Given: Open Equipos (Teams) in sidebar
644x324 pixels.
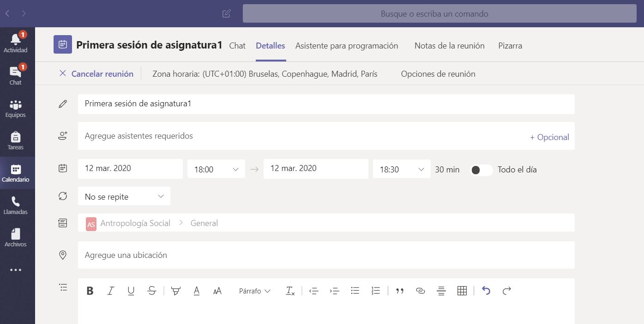Looking at the screenshot, I should [x=16, y=108].
